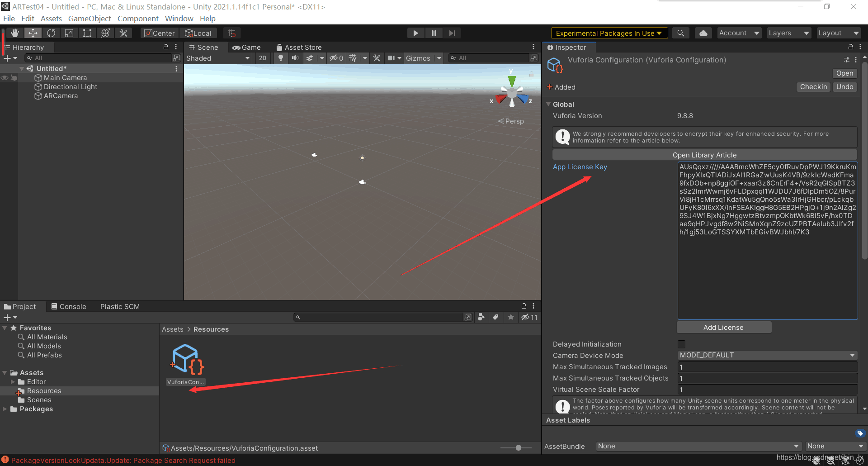Switch to the Game tab
Image resolution: width=868 pixels, height=466 pixels.
click(x=247, y=47)
